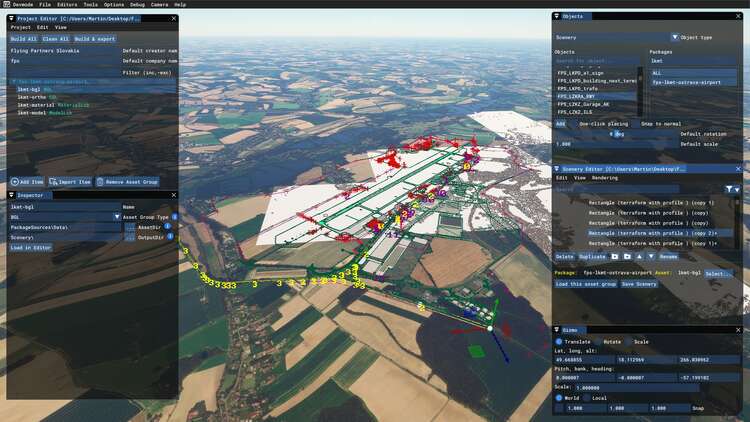
Task: Click the Clean All button
Action: coord(55,39)
